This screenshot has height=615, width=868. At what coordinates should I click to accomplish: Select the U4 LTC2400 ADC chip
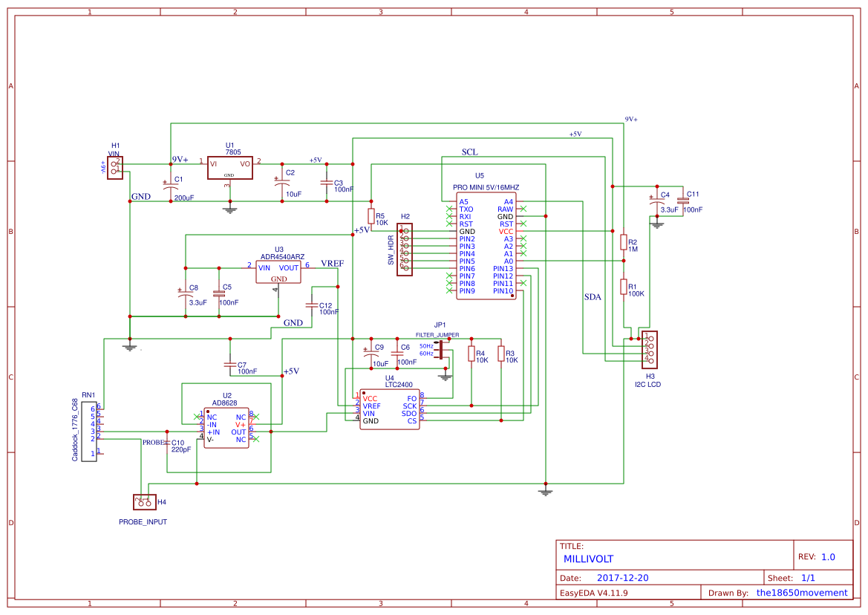point(390,409)
